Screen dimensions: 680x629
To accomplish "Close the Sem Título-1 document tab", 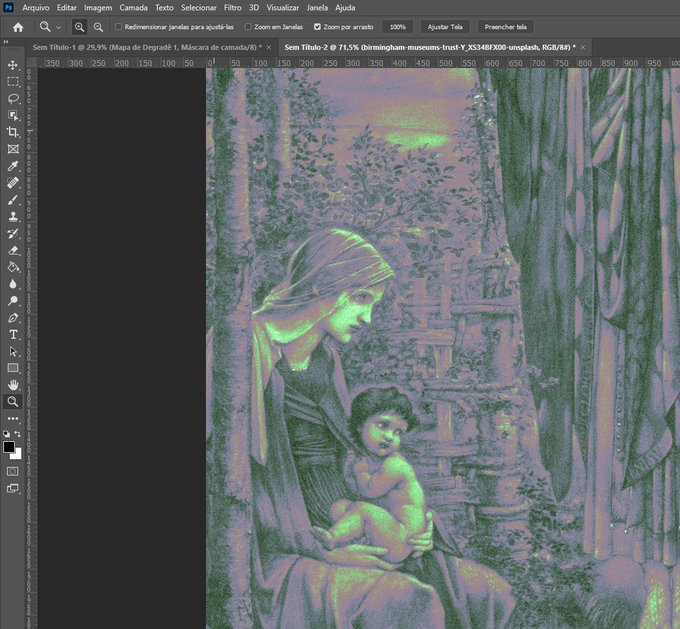I will (x=269, y=47).
